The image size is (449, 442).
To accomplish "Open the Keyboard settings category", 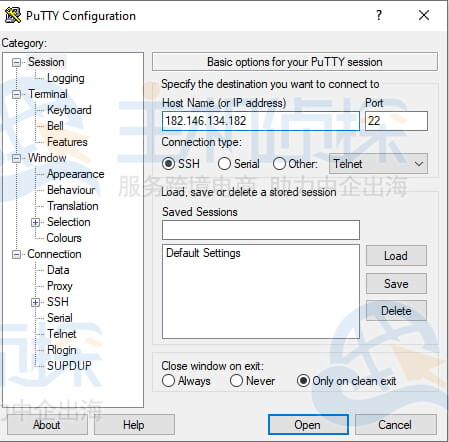I will click(69, 110).
